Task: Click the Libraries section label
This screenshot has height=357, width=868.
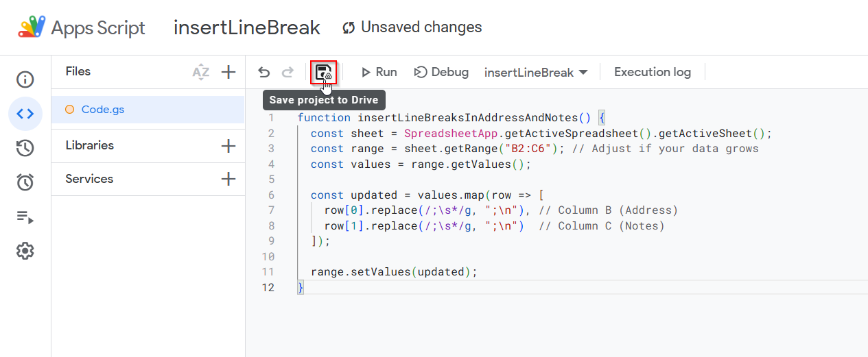Action: (x=90, y=145)
